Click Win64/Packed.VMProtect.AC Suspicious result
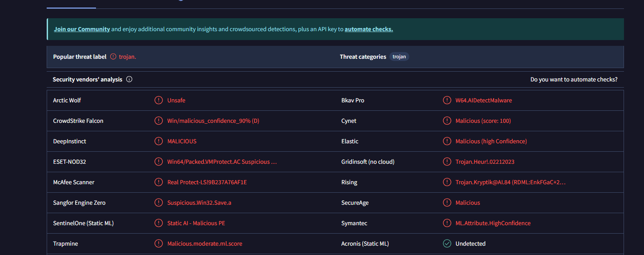 pyautogui.click(x=222, y=162)
